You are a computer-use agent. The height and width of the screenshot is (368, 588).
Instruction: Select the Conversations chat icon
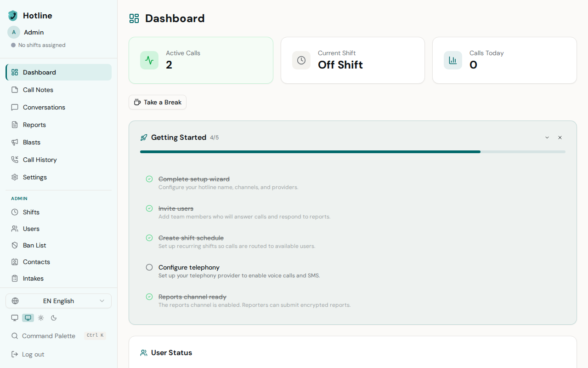tap(15, 107)
